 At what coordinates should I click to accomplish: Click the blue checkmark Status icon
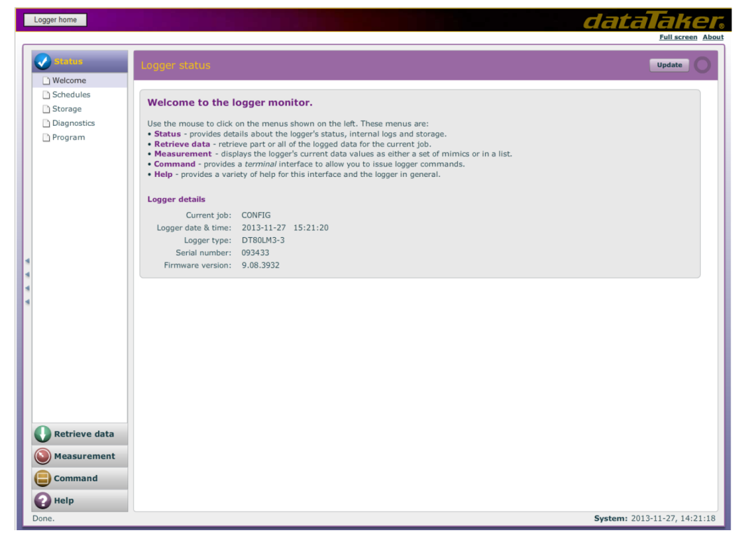coord(43,62)
